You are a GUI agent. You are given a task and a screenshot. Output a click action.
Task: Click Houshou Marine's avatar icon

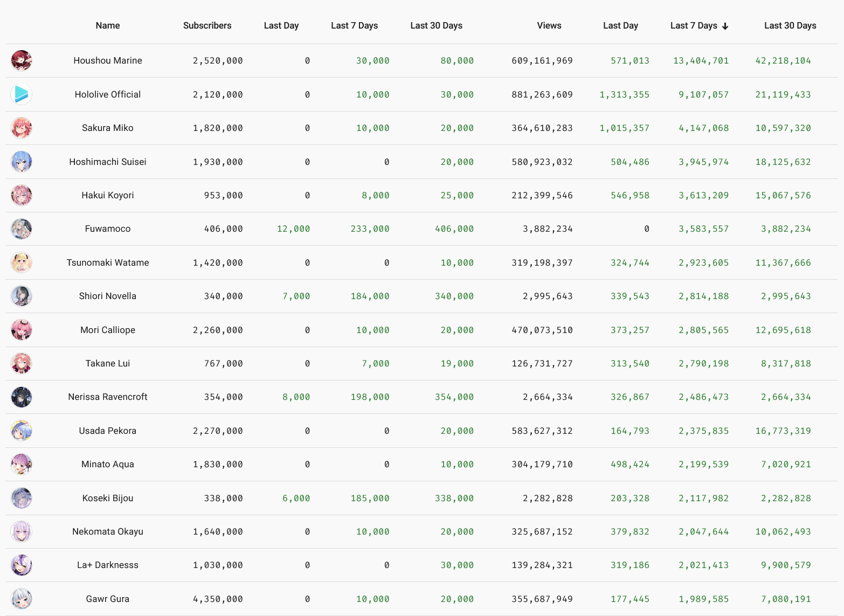point(22,60)
